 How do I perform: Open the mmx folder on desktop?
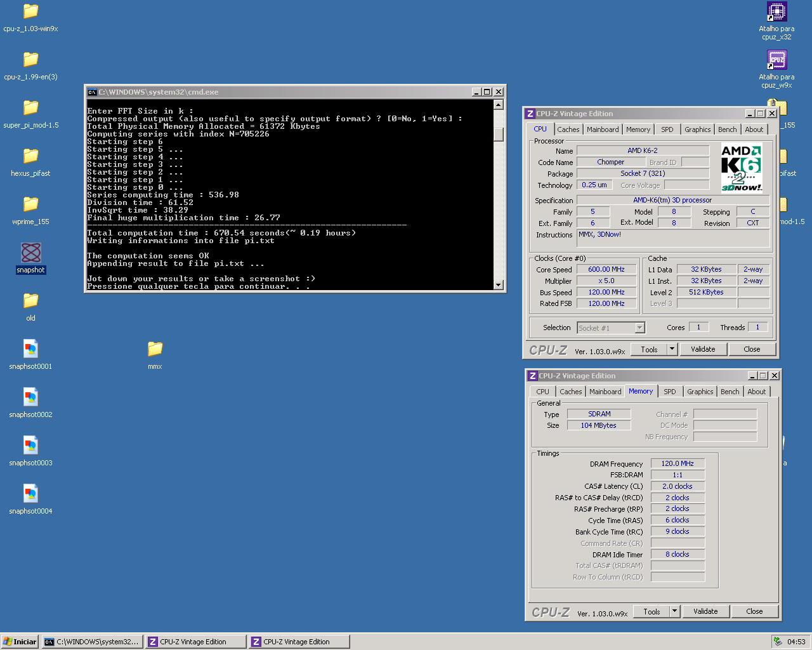pos(155,349)
